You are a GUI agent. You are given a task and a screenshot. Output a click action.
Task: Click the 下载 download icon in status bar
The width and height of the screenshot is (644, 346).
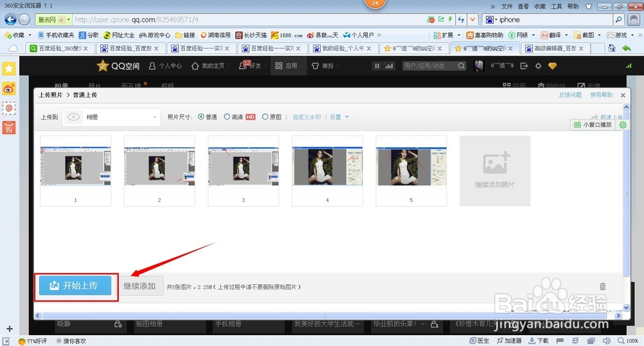point(538,341)
